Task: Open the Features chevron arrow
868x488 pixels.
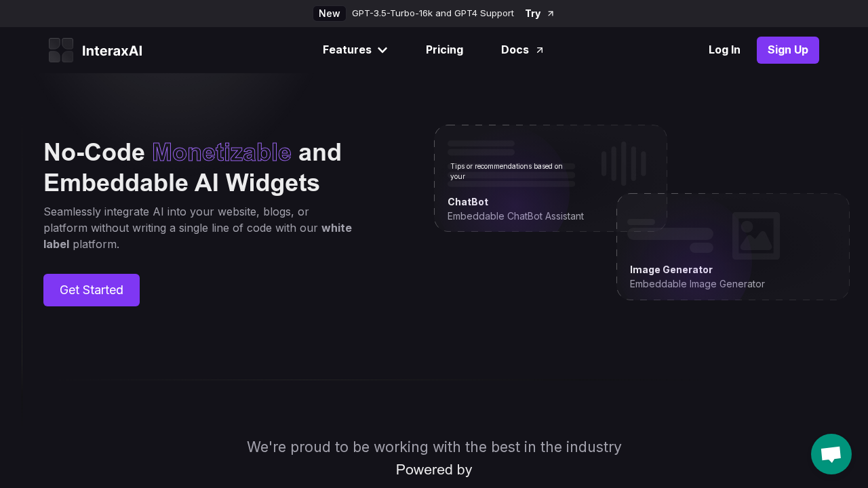Action: pos(382,50)
